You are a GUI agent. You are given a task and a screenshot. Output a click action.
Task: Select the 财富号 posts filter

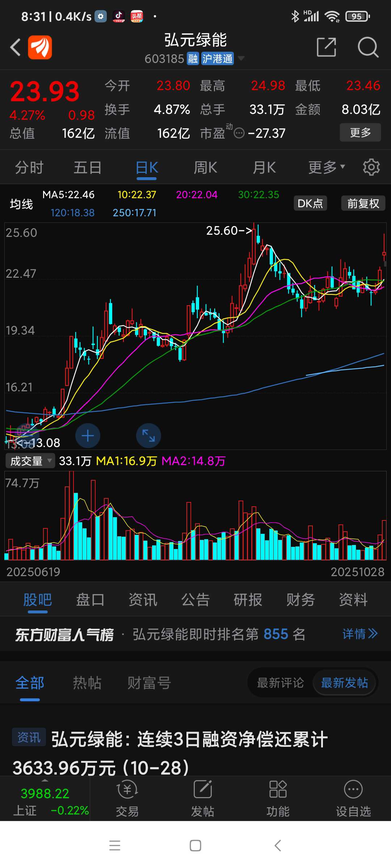pyautogui.click(x=149, y=683)
